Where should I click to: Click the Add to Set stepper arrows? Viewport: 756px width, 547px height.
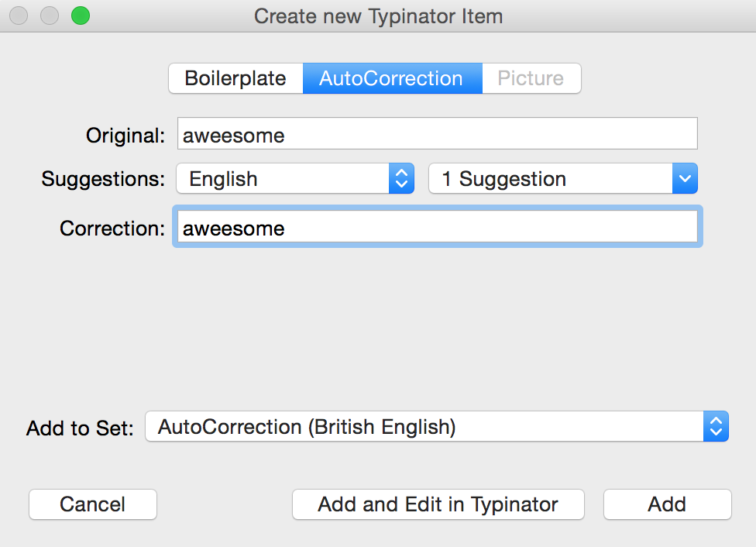coord(716,426)
